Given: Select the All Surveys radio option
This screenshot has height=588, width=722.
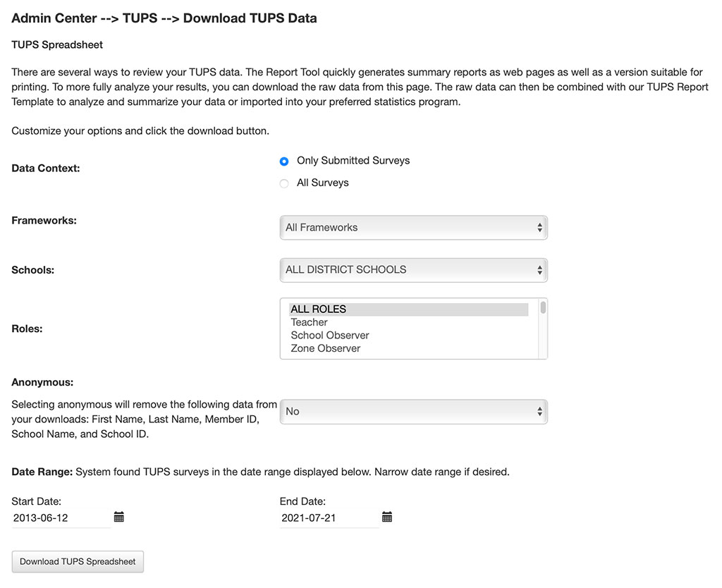Looking at the screenshot, I should click(x=284, y=183).
